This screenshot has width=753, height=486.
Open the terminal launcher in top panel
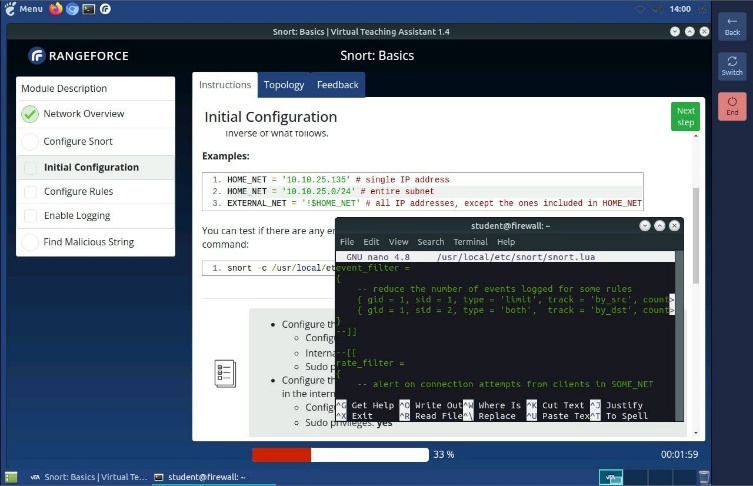[89, 9]
